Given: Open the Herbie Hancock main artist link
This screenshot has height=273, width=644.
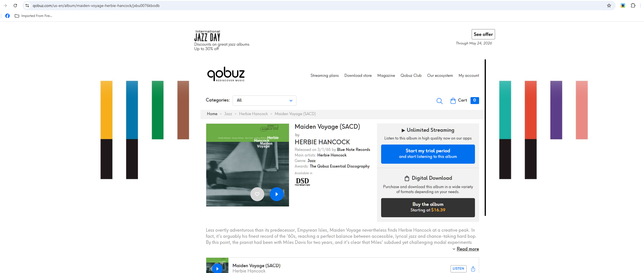Looking at the screenshot, I should click(332, 155).
